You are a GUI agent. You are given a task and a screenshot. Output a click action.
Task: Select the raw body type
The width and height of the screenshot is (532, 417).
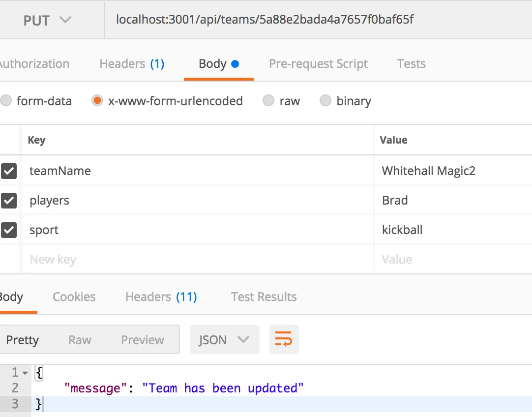(x=268, y=101)
